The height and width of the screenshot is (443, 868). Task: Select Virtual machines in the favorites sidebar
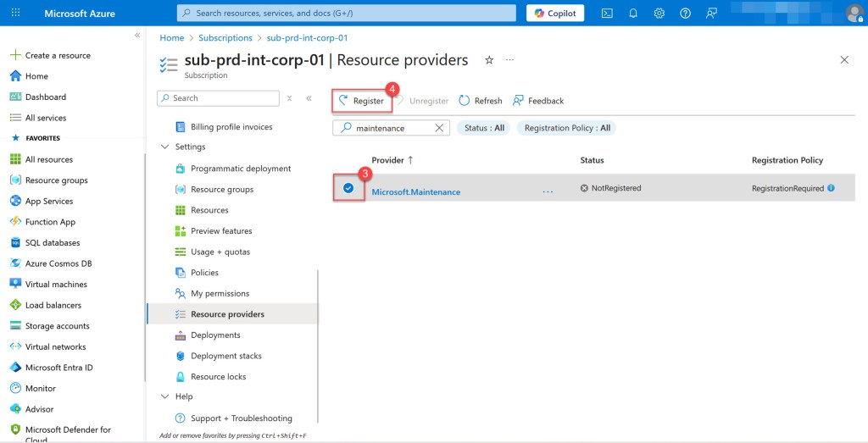(56, 285)
